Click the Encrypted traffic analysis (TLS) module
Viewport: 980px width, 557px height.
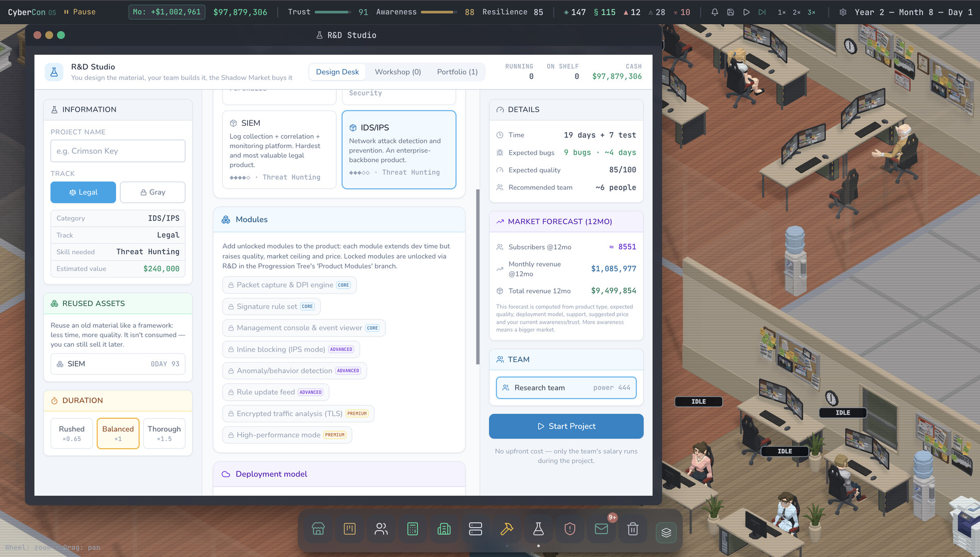[298, 414]
